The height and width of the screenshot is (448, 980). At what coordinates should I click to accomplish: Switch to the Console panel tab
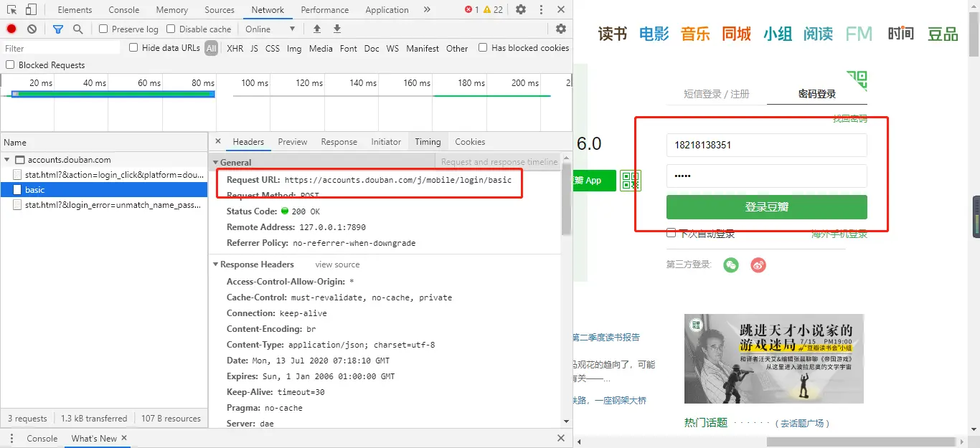pyautogui.click(x=124, y=10)
